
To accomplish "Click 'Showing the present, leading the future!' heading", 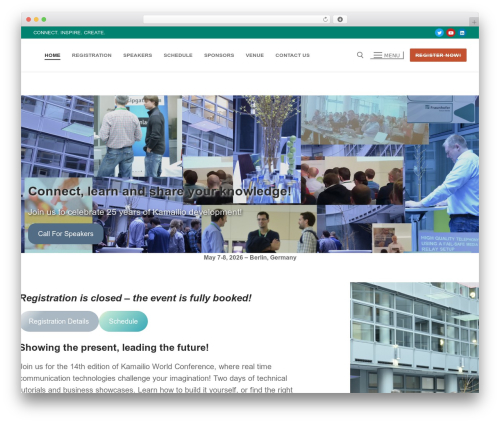I will click(x=114, y=348).
